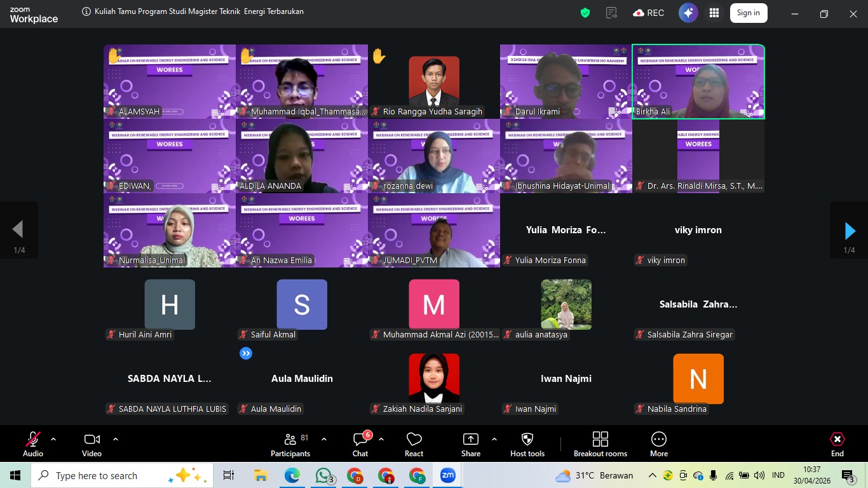Expand the video options arrow

pyautogui.click(x=116, y=439)
